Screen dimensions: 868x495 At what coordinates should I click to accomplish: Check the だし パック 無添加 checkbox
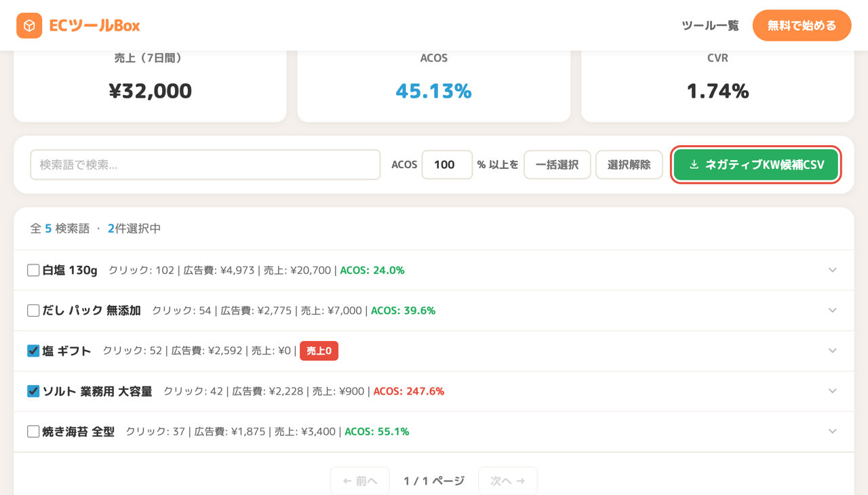click(x=33, y=311)
